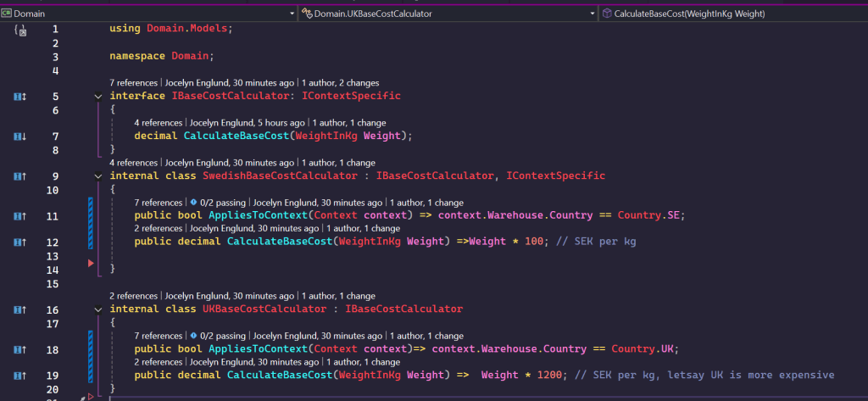Click the implements icon beside line 19
The width and height of the screenshot is (868, 401).
pyautogui.click(x=20, y=376)
